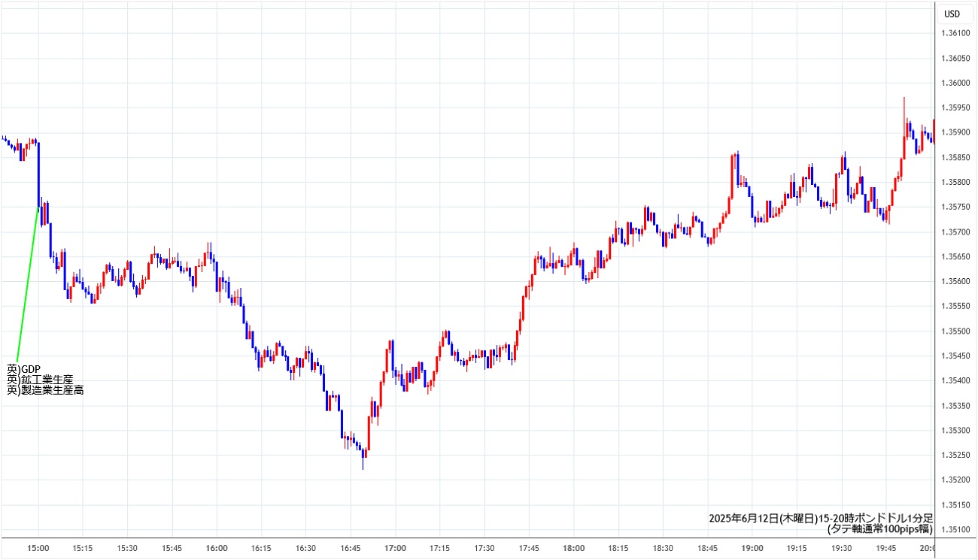Click the 17:45 time axis label

pos(529,549)
